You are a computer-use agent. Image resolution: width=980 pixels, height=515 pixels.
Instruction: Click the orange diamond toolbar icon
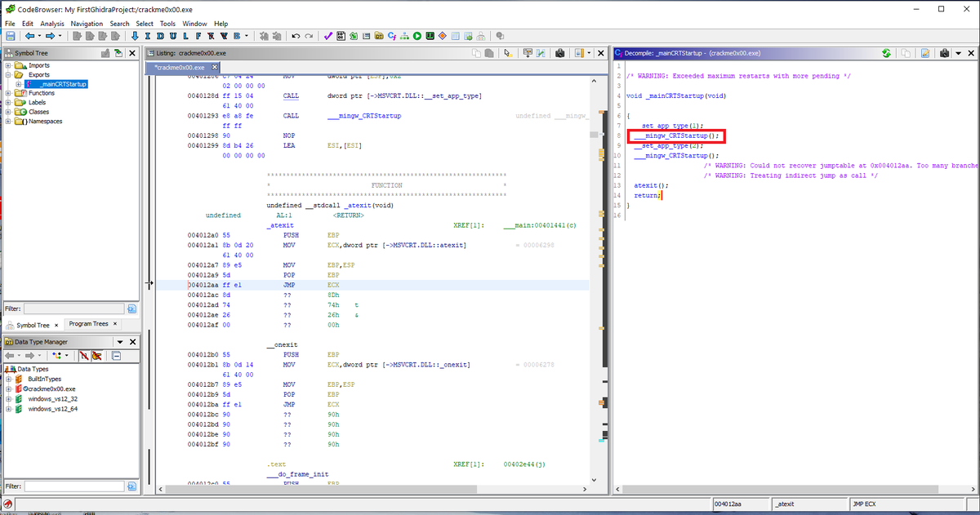tap(443, 36)
